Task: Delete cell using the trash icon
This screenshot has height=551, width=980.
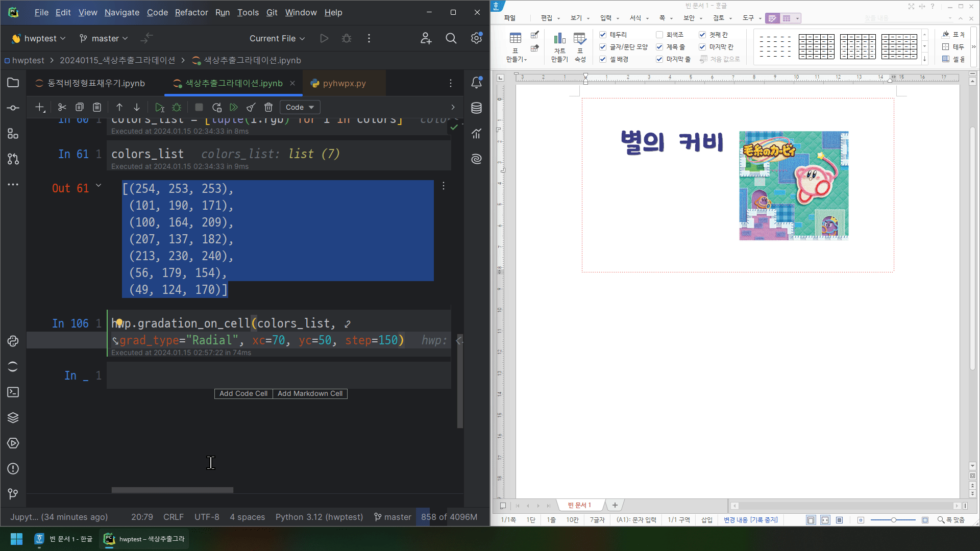Action: point(268,107)
